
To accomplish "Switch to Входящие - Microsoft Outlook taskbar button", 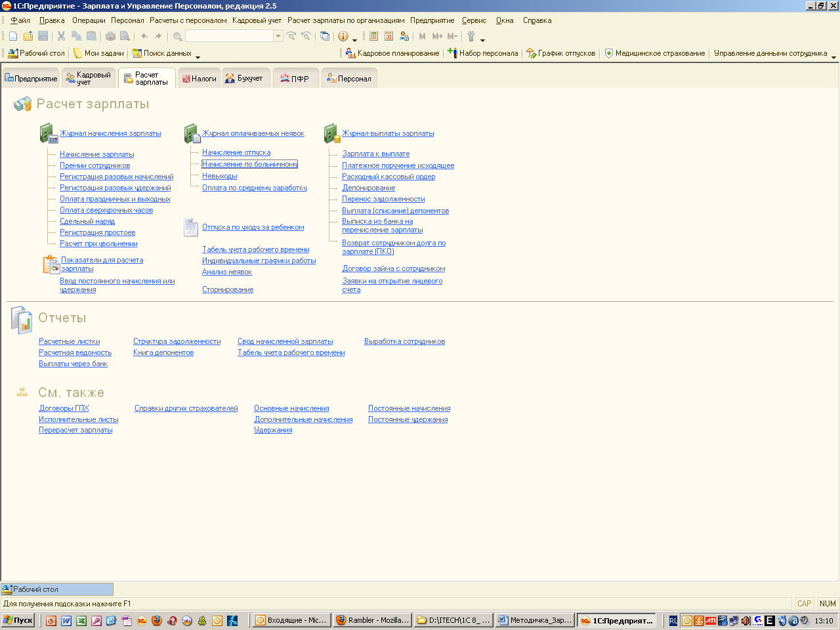I will [x=291, y=620].
